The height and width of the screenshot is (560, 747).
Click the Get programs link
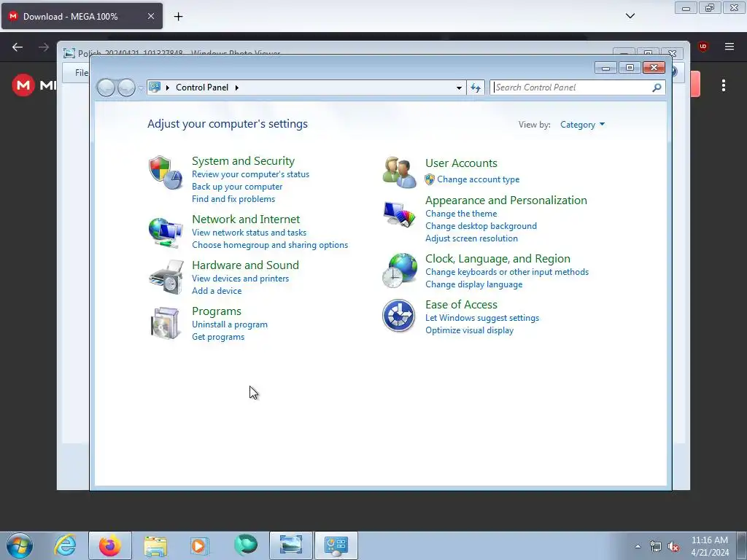click(217, 337)
